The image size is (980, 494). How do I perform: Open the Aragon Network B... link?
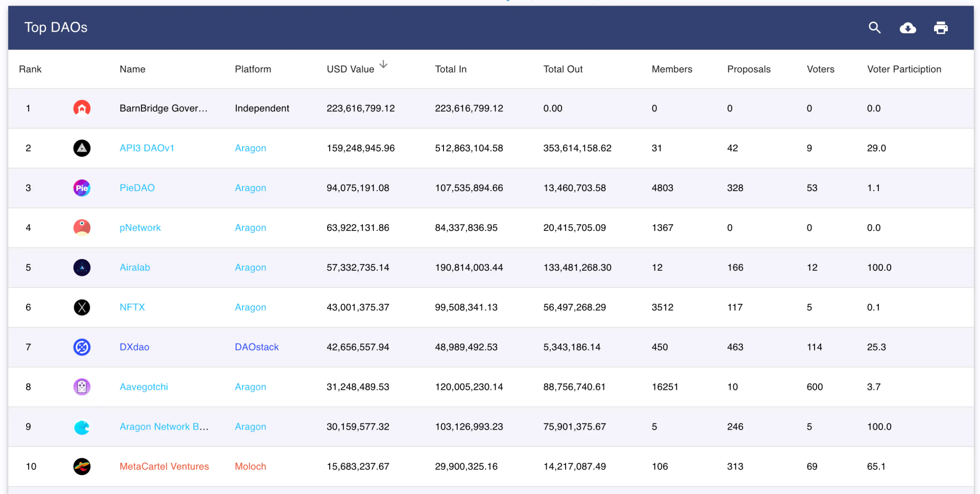click(164, 427)
